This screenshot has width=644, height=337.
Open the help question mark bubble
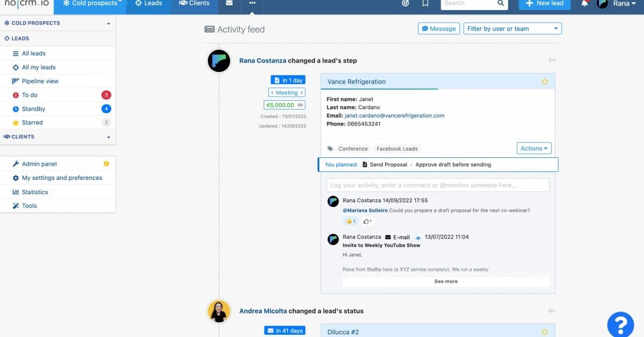(x=620, y=324)
